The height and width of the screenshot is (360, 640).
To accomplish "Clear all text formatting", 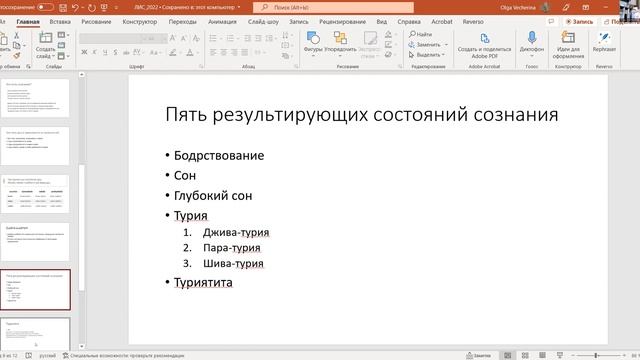I will click(196, 38).
